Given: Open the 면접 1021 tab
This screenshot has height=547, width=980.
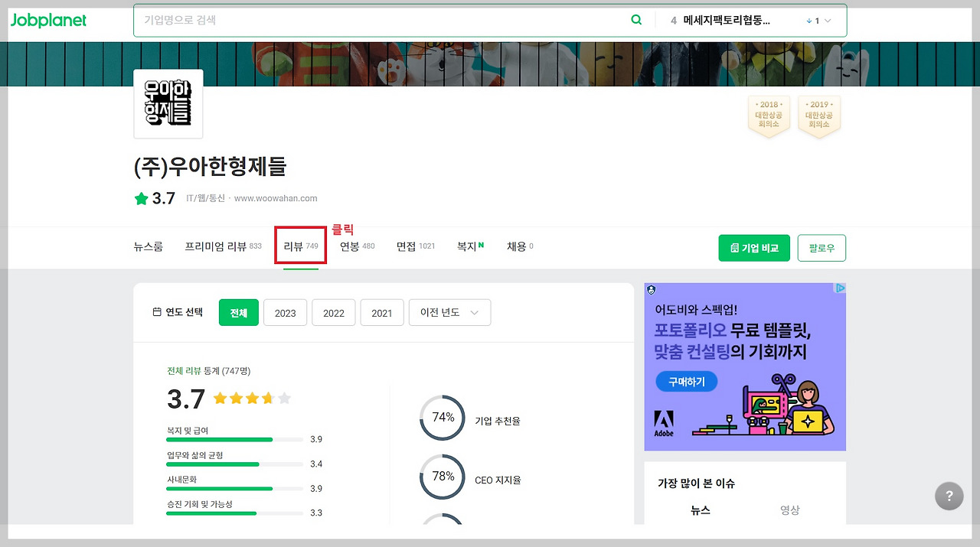Looking at the screenshot, I should point(416,246).
